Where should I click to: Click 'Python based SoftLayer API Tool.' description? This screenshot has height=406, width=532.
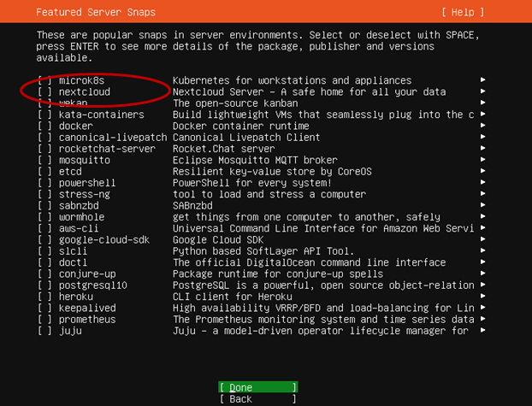tap(263, 251)
